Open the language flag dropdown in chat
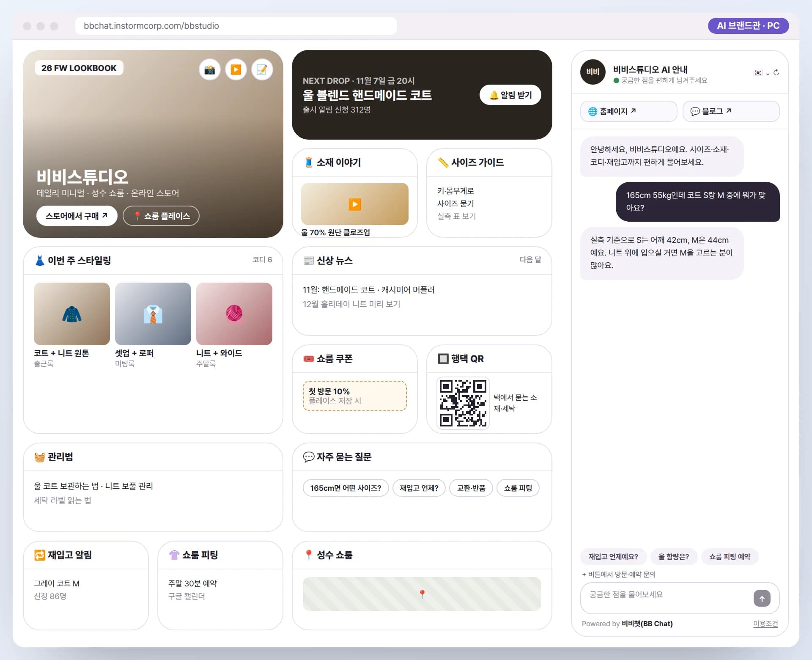This screenshot has height=660, width=812. [x=762, y=73]
